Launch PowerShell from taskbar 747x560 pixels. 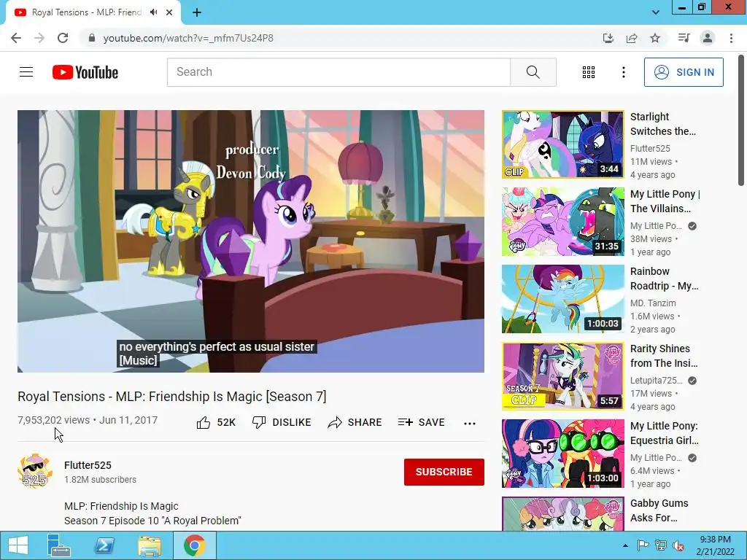(x=104, y=545)
